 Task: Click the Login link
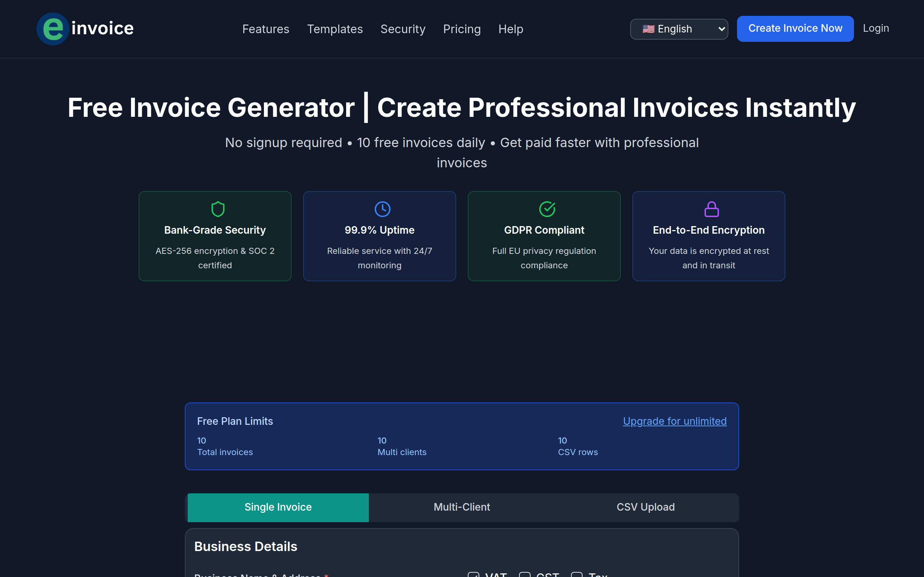876,28
